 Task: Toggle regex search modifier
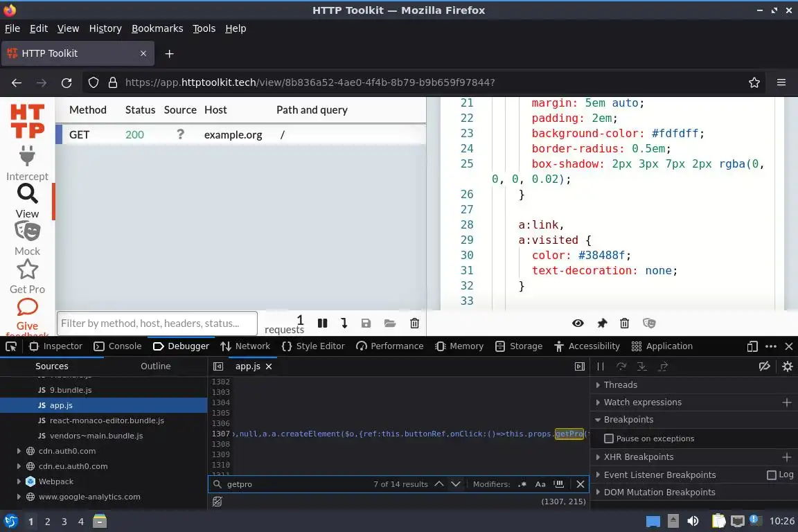pyautogui.click(x=522, y=484)
